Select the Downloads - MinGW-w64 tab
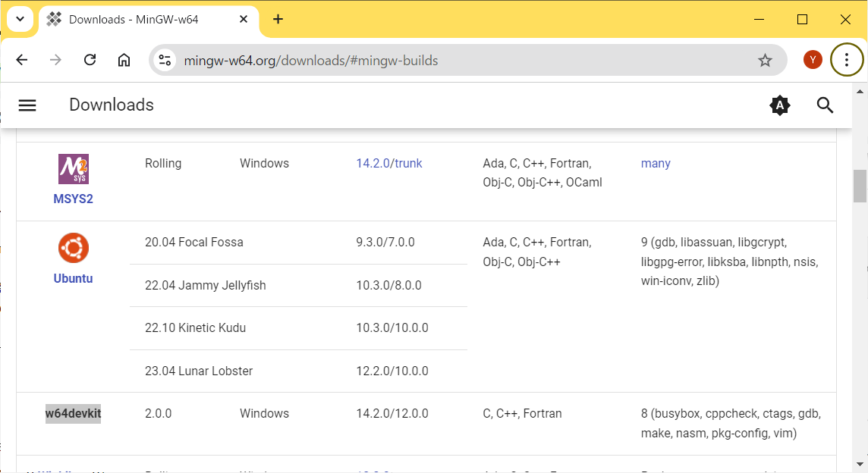This screenshot has height=473, width=868. pyautogui.click(x=133, y=20)
